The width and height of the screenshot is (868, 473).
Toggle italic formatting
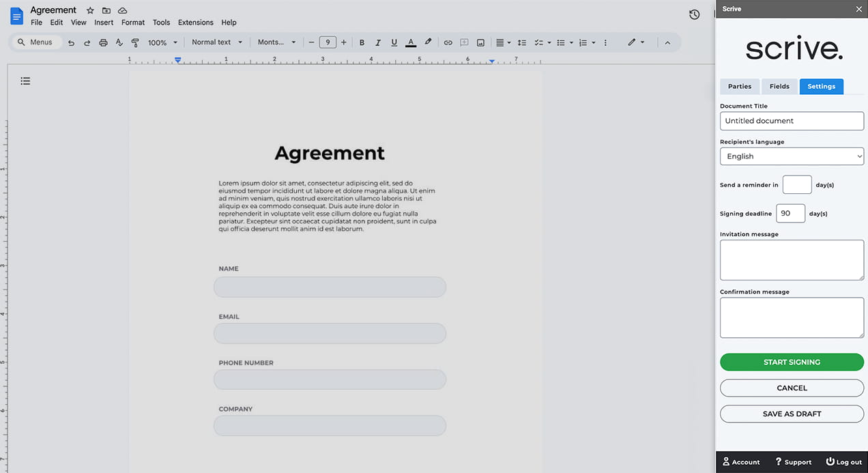378,42
